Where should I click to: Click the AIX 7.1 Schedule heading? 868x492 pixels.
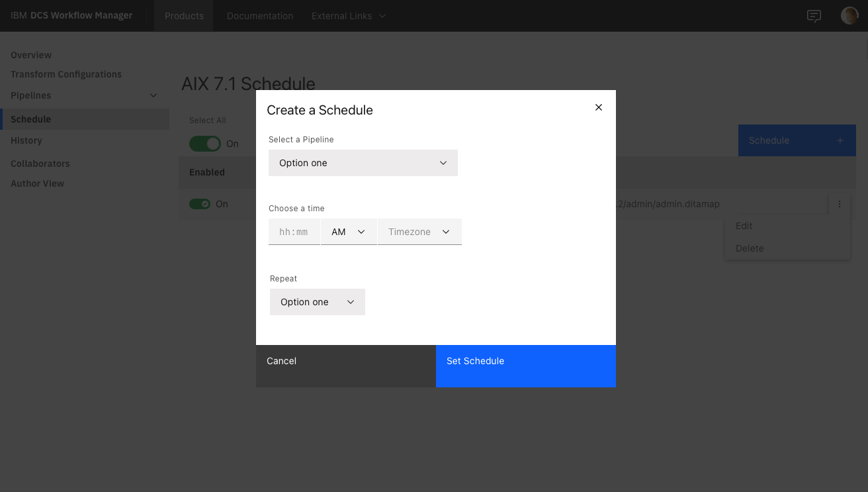pos(248,83)
